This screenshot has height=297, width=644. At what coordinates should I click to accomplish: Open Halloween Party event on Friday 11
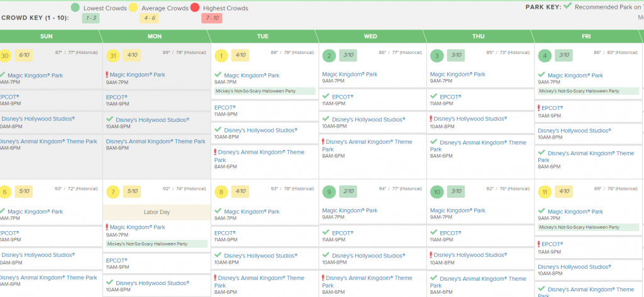click(x=589, y=227)
